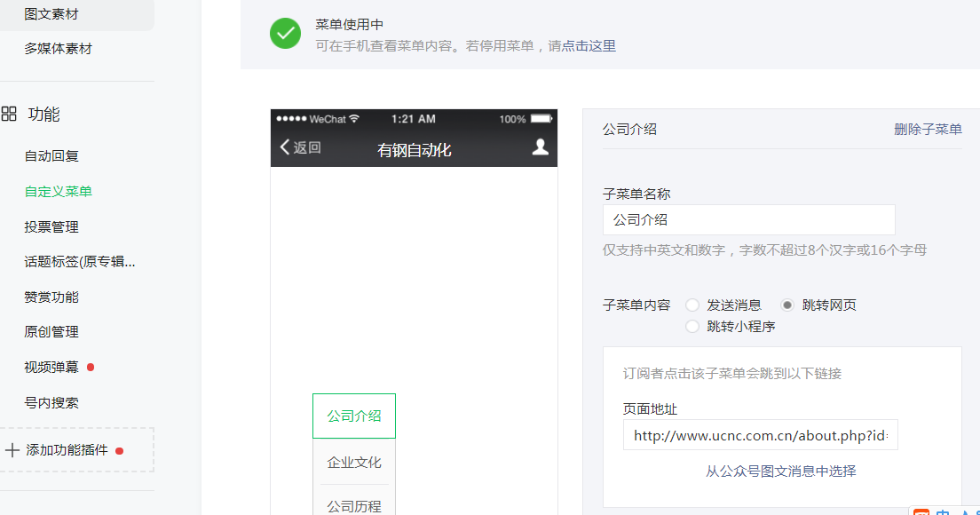Select the profile icon in the phone preview header
Image resolution: width=980 pixels, height=515 pixels.
541,148
